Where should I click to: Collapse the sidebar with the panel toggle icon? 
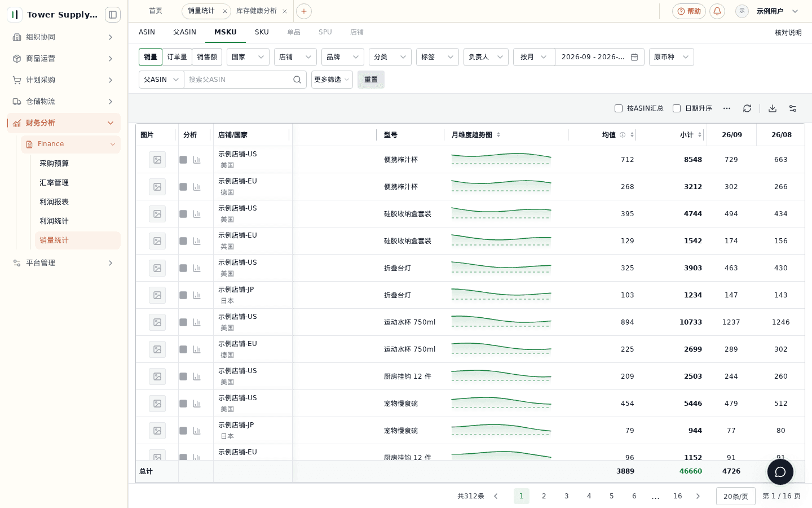(x=113, y=15)
